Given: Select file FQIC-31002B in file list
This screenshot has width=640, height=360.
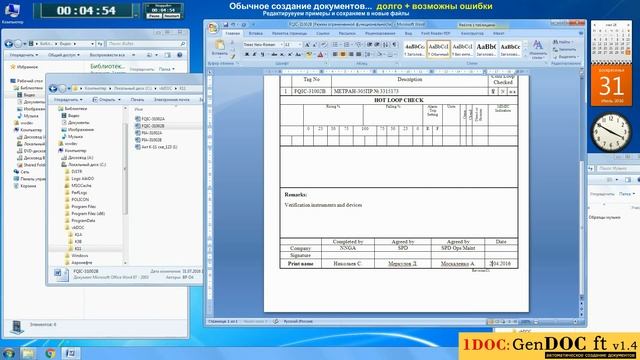Looking at the screenshot, I should (150, 126).
